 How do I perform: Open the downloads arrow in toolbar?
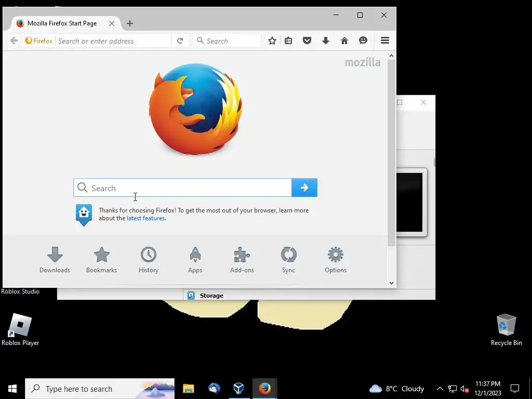click(326, 41)
